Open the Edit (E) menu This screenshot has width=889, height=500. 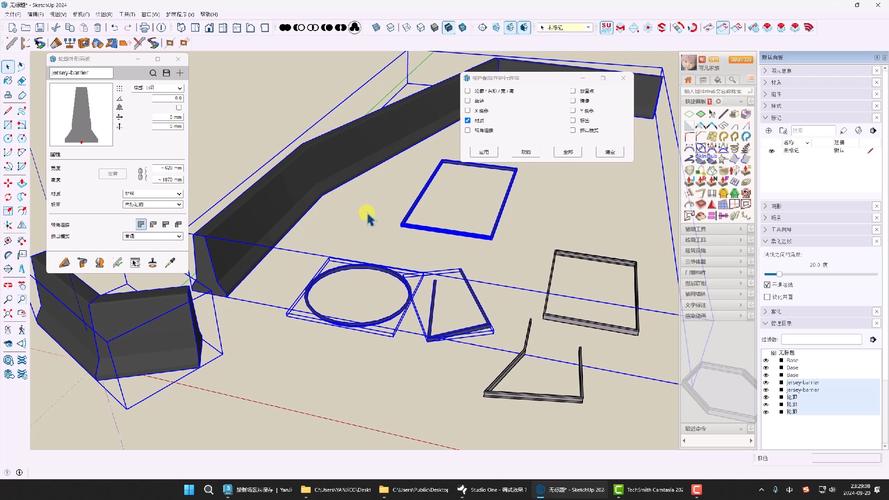(x=35, y=14)
